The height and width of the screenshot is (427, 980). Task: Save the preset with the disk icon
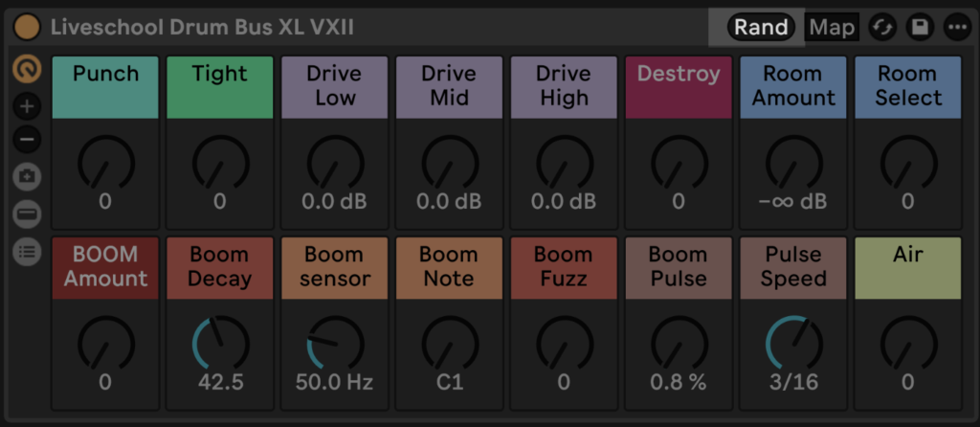click(920, 27)
